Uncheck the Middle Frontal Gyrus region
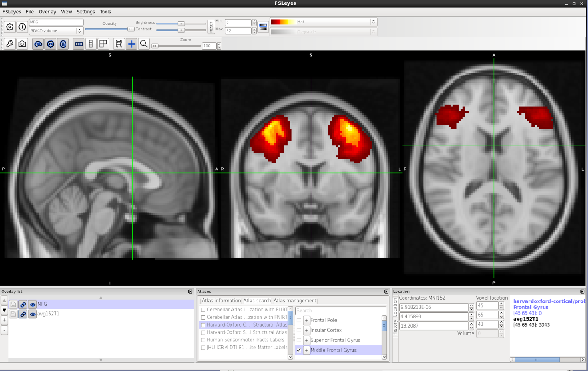The image size is (588, 371). click(x=299, y=350)
